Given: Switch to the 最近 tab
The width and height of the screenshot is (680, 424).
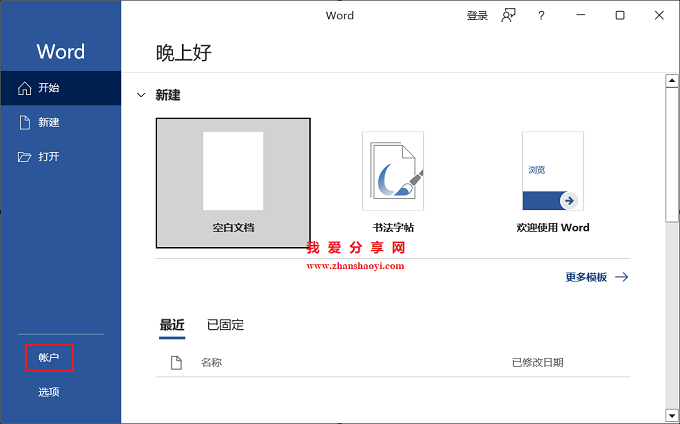Looking at the screenshot, I should click(x=172, y=325).
